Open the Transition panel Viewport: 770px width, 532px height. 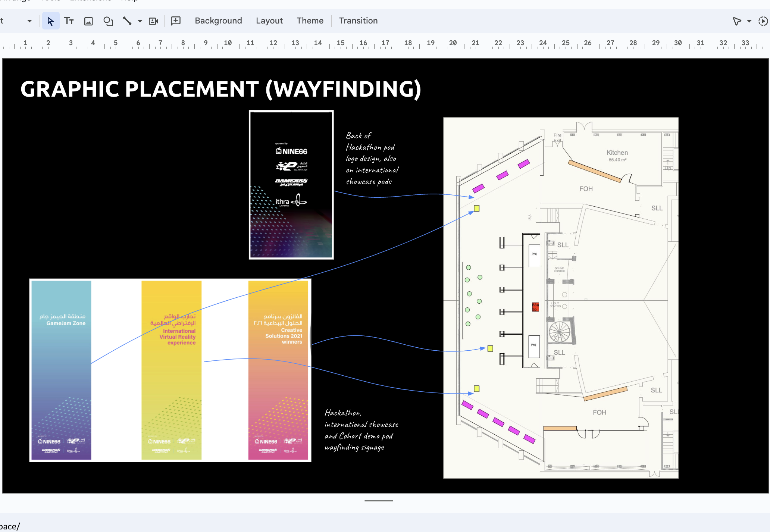pos(358,21)
